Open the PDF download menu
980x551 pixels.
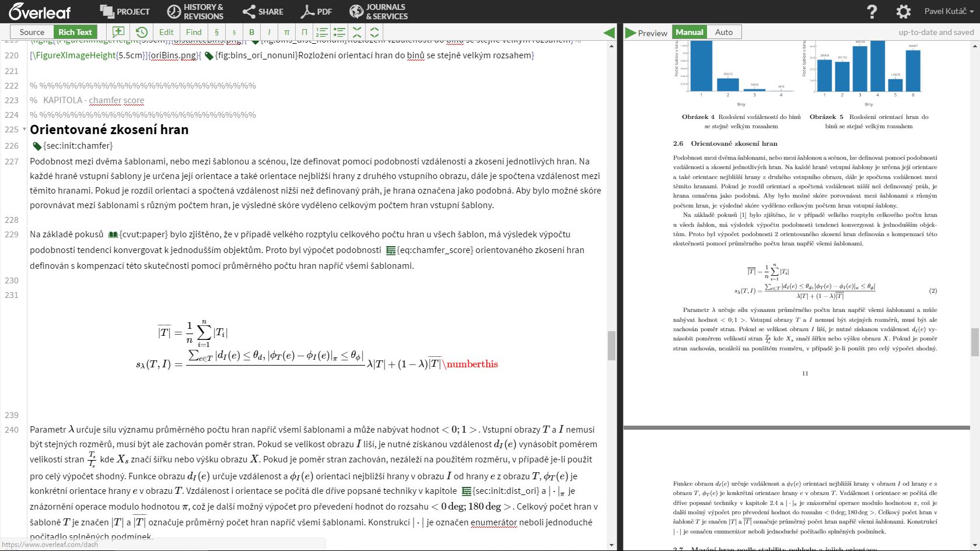pyautogui.click(x=316, y=11)
